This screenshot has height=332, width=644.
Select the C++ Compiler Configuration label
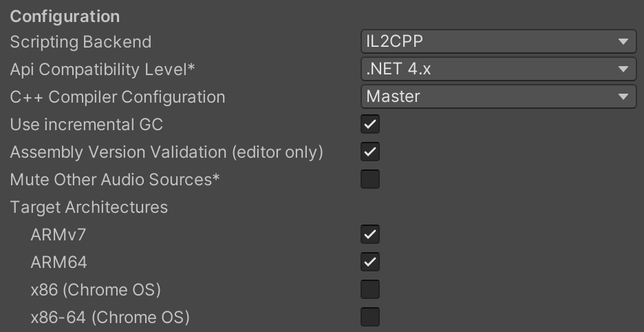click(x=118, y=97)
